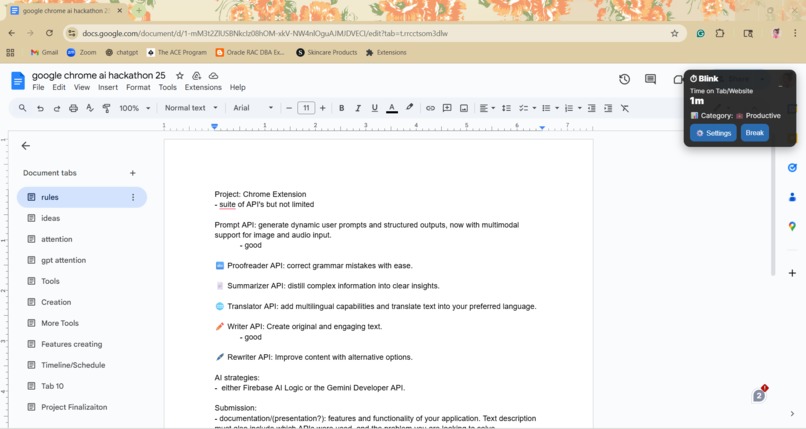
Task: Open the checklist dropdown arrow
Action: [x=534, y=108]
